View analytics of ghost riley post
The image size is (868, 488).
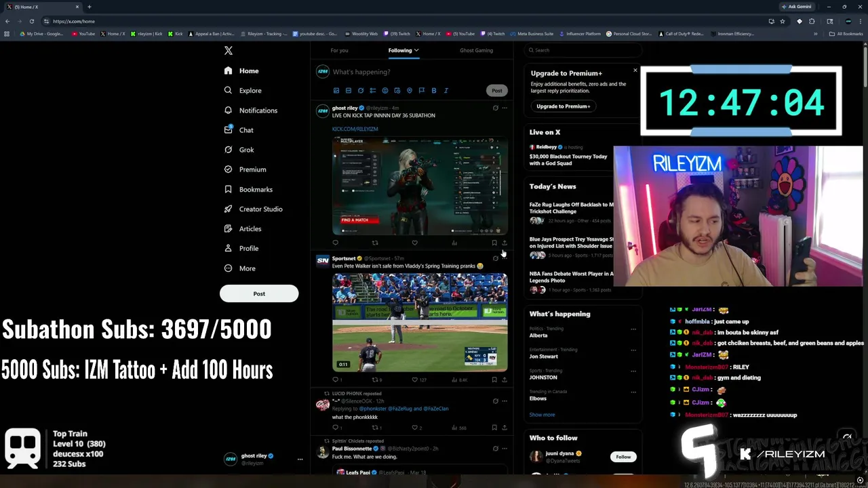pos(454,243)
